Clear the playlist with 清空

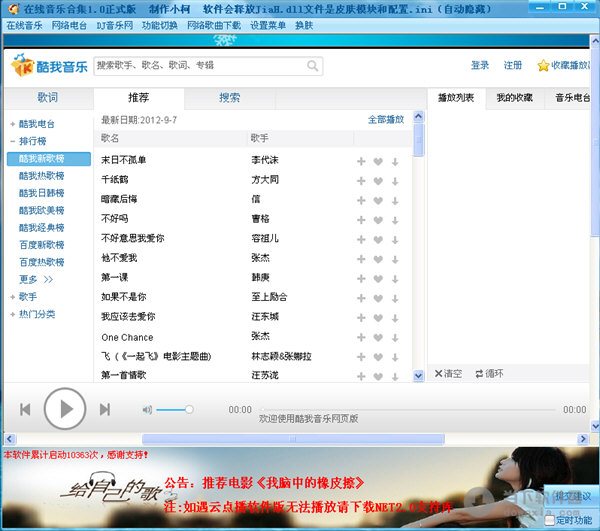(x=448, y=373)
